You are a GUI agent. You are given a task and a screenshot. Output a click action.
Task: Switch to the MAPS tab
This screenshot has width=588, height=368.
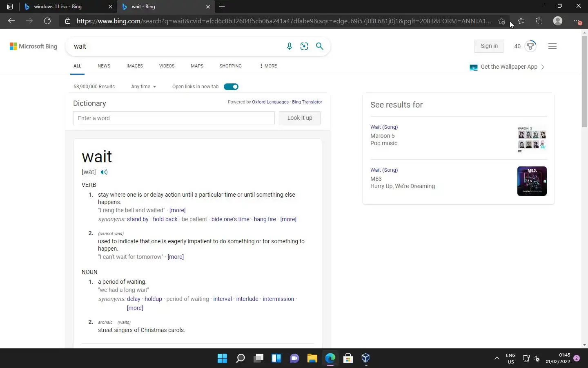(x=197, y=66)
